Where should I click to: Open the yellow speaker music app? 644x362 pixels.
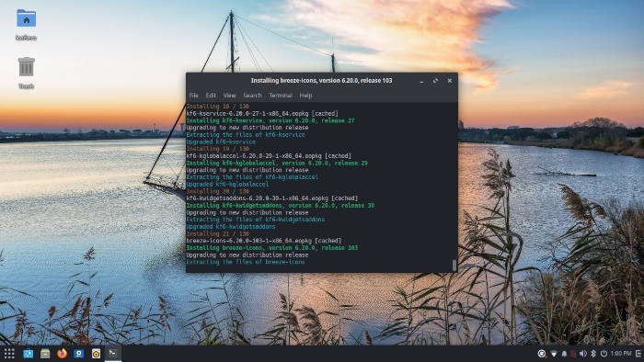(96, 354)
